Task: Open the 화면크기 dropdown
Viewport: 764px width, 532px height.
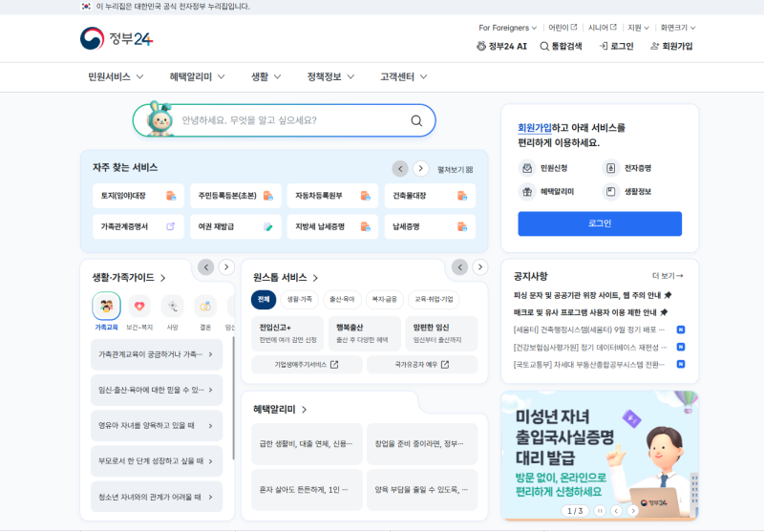Action: (x=678, y=28)
